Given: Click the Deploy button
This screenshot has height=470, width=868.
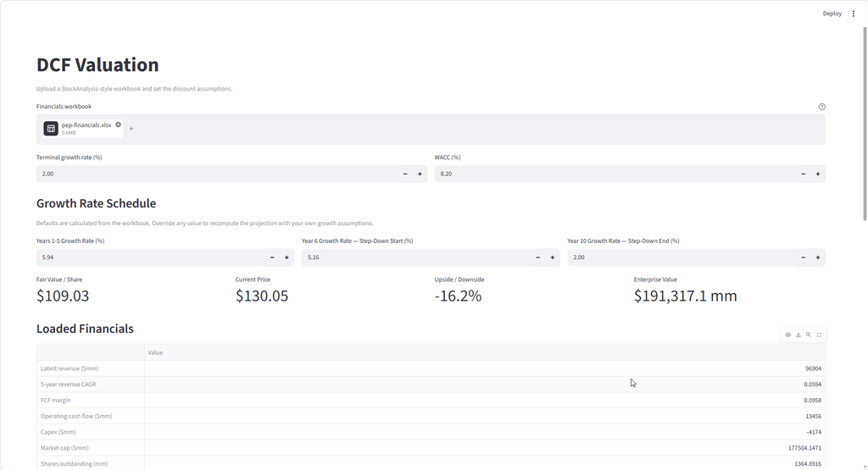Looking at the screenshot, I should [832, 14].
